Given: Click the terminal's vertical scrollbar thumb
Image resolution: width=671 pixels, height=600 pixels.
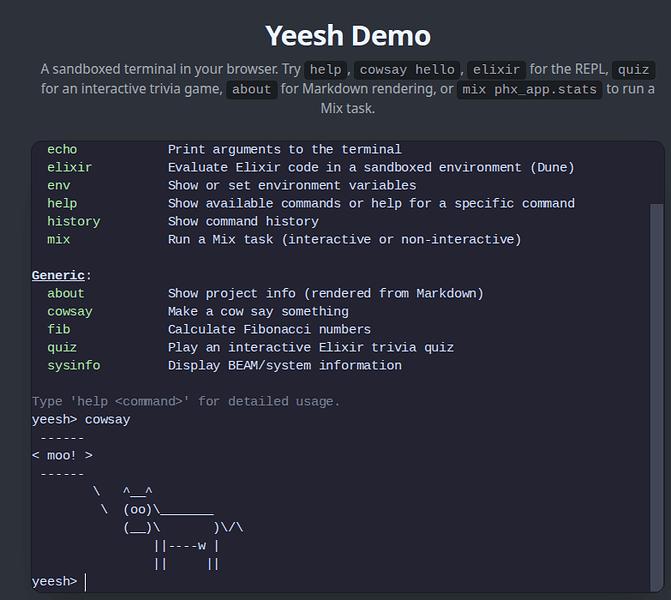Looking at the screenshot, I should (x=656, y=397).
